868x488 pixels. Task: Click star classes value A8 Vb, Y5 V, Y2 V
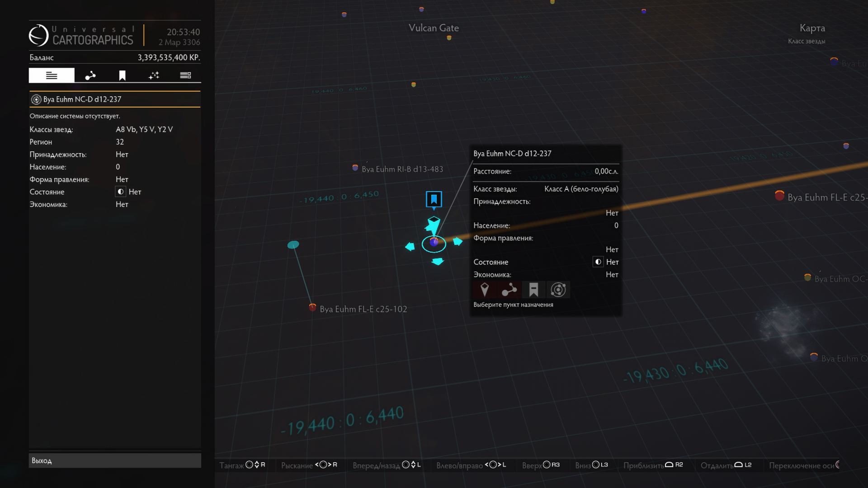pyautogui.click(x=144, y=129)
